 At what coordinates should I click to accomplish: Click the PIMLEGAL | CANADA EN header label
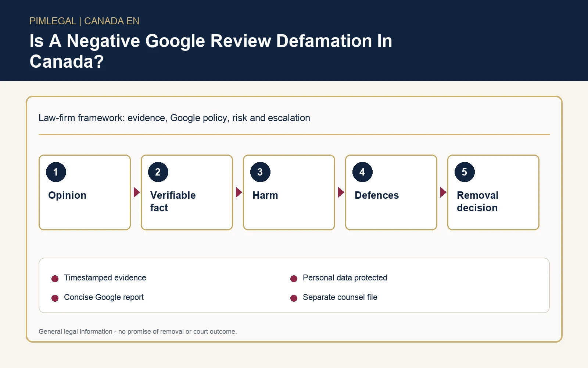pyautogui.click(x=85, y=21)
